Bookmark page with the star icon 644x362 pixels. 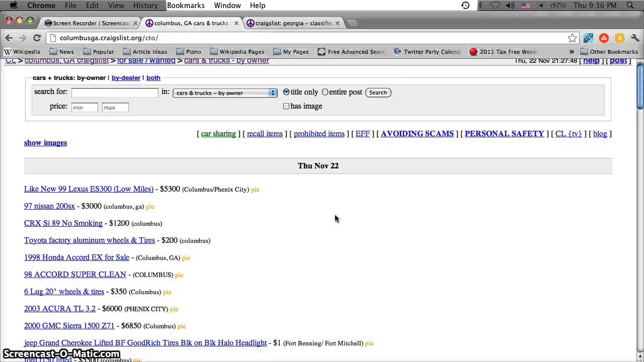572,38
